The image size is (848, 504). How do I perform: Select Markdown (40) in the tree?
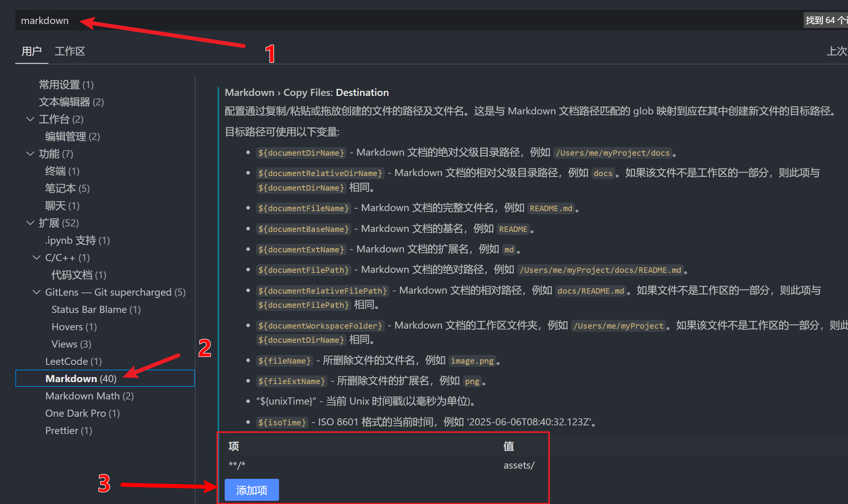(81, 378)
